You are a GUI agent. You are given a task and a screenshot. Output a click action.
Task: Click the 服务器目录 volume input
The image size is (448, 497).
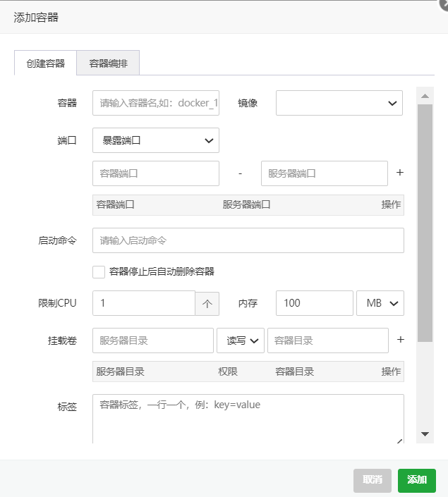153,340
